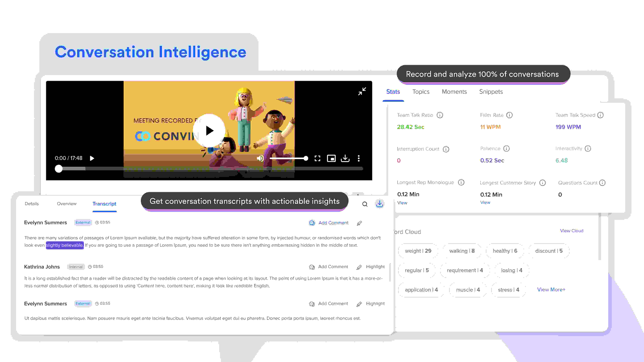
Task: Click the info icon beside Team Talk Ratio
Action: [440, 115]
